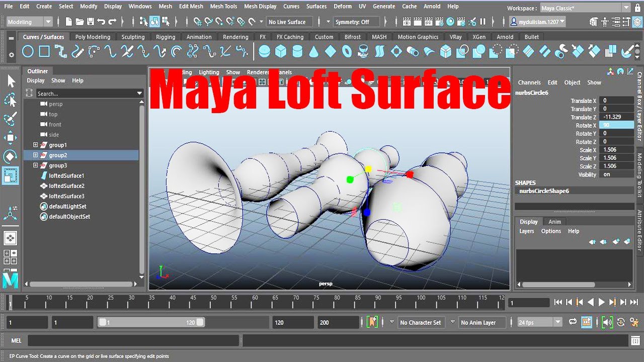This screenshot has width=644, height=362.
Task: Click the time range slider bar
Action: pyautogui.click(x=151, y=322)
